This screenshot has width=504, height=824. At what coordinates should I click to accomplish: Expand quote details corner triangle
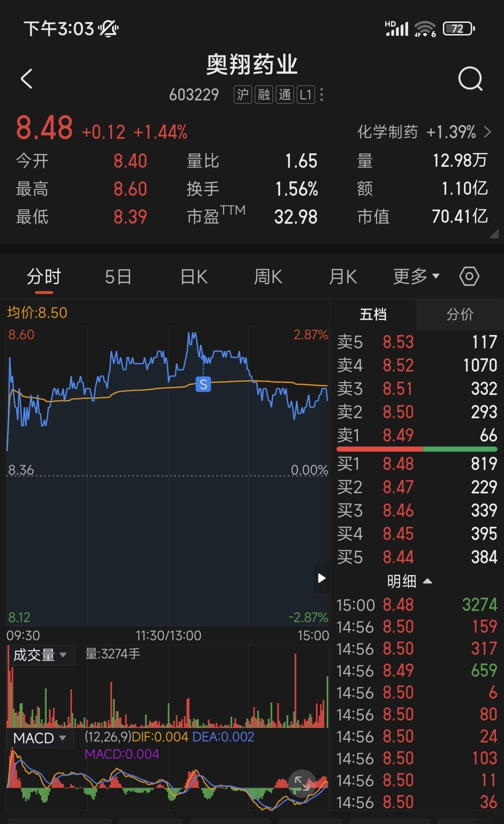pyautogui.click(x=494, y=234)
